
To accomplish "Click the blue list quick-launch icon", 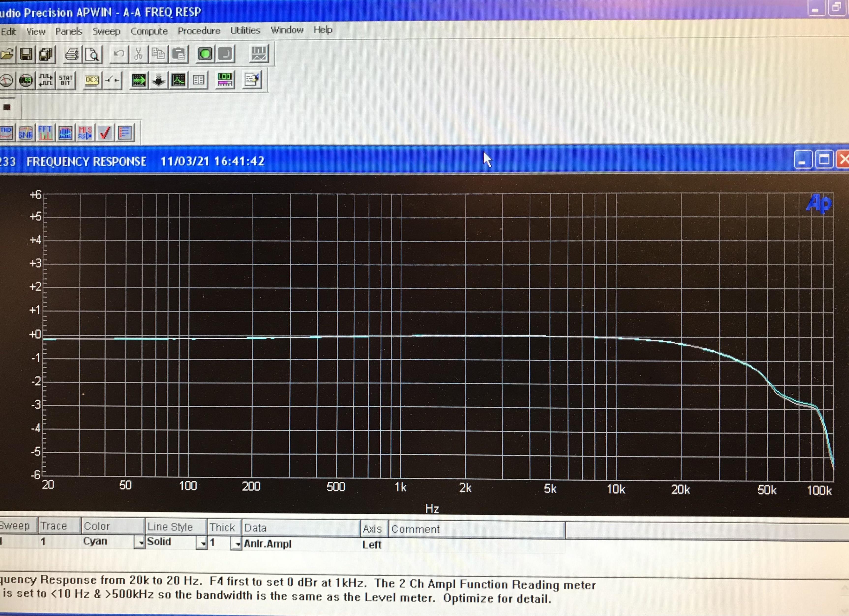I will point(125,132).
